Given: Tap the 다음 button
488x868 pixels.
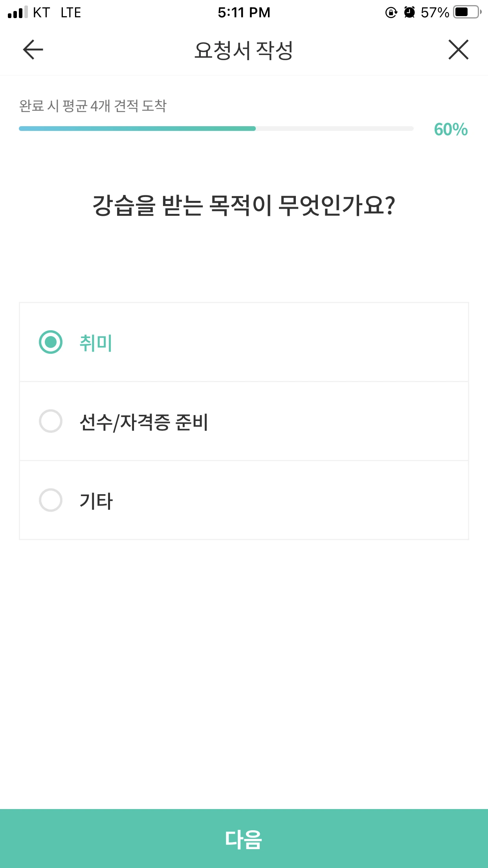Looking at the screenshot, I should pos(244,839).
